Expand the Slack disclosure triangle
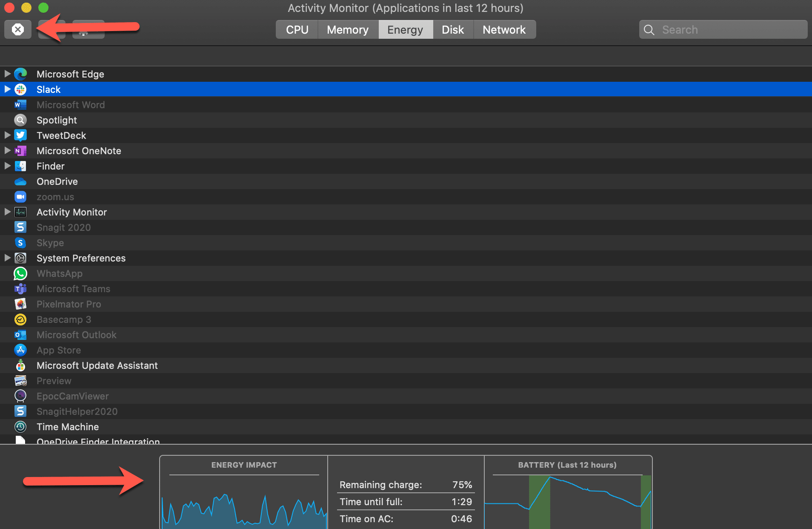 (x=7, y=89)
